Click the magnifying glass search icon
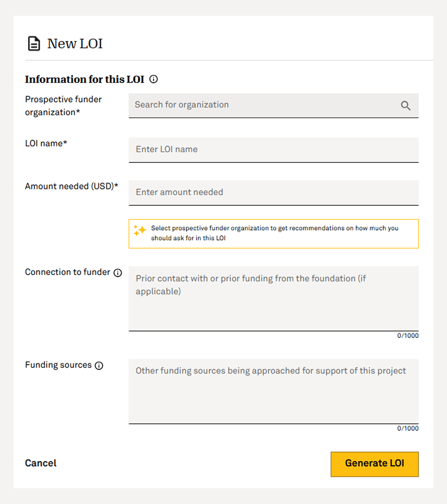 406,106
